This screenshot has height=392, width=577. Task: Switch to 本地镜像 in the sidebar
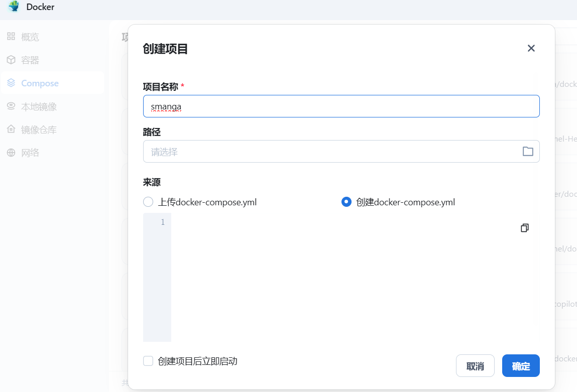(x=39, y=106)
